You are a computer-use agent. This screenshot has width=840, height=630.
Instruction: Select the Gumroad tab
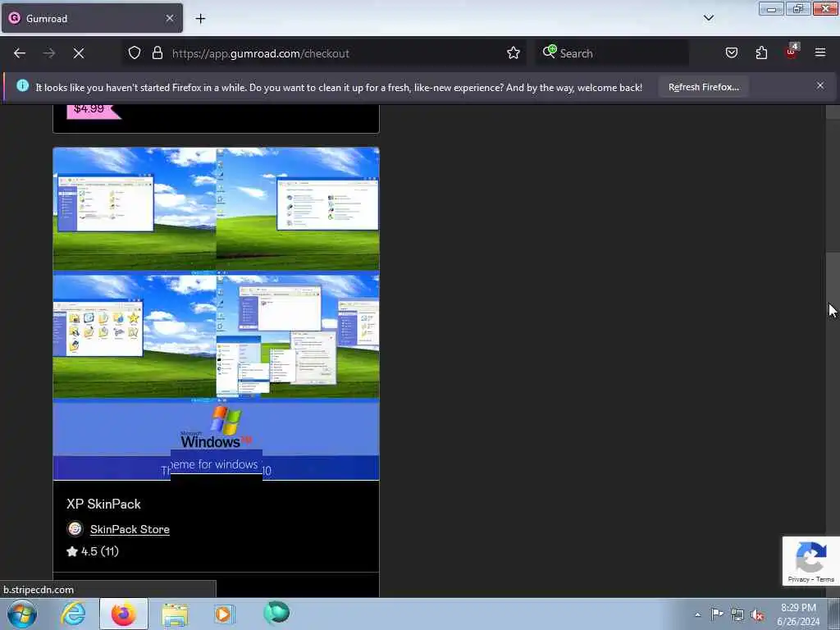(92, 18)
